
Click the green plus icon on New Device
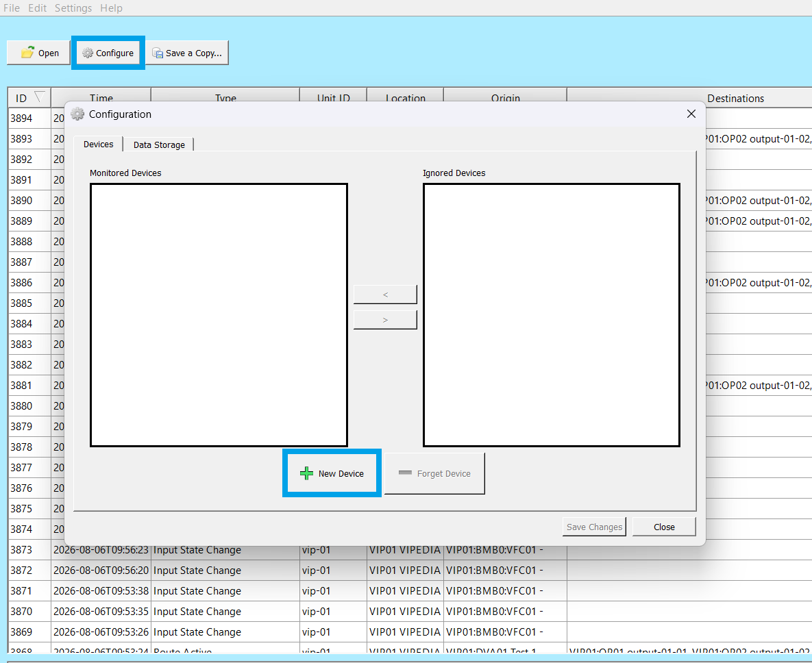coord(306,473)
